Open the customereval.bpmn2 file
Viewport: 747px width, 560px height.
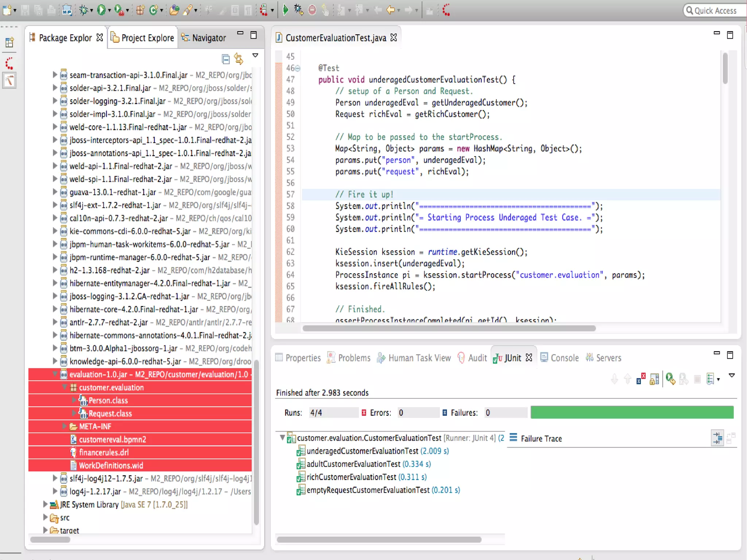tap(112, 439)
